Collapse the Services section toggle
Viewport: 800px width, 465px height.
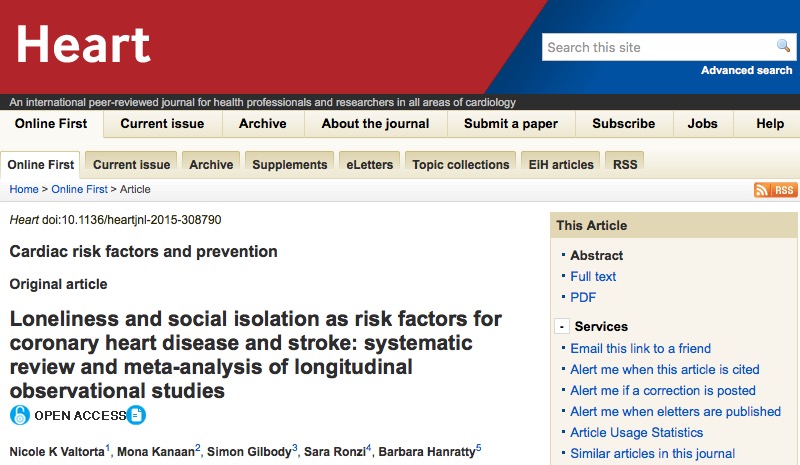click(x=562, y=326)
